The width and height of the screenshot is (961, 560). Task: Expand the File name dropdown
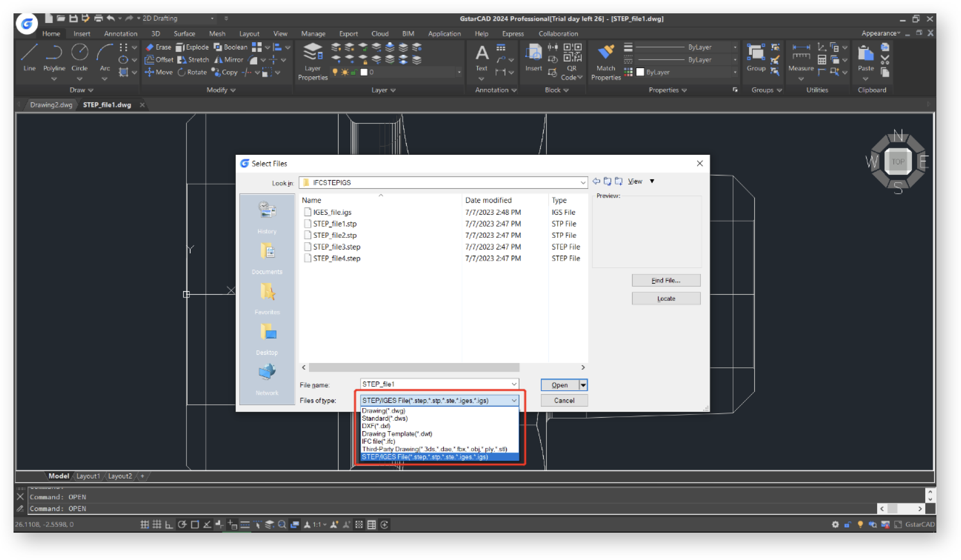pyautogui.click(x=514, y=384)
